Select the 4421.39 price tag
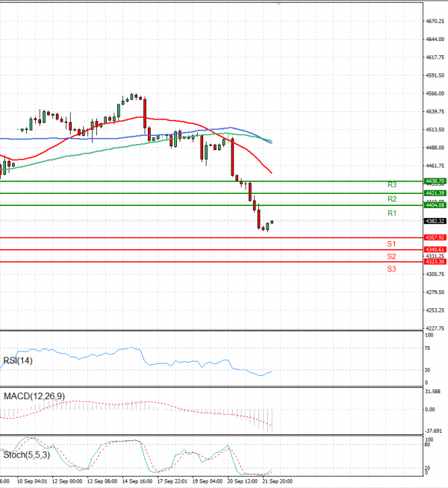The width and height of the screenshot is (448, 488). tap(435, 193)
